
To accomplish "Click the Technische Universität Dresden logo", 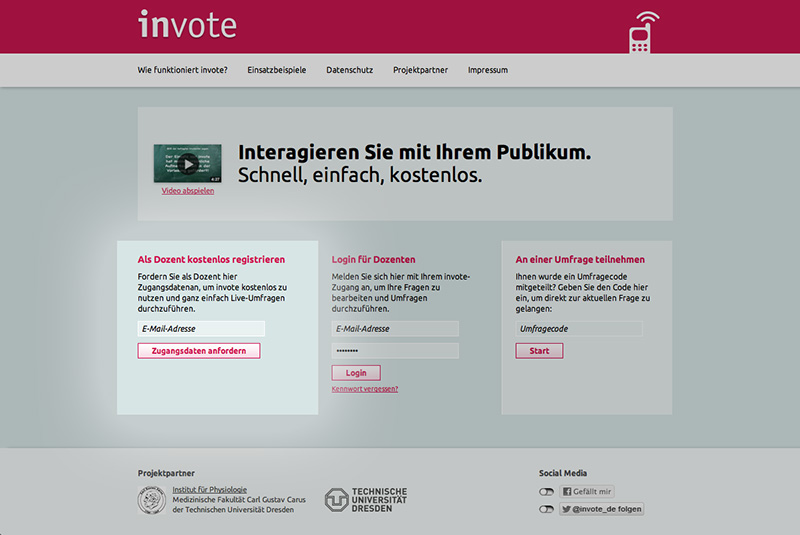I will (x=366, y=500).
